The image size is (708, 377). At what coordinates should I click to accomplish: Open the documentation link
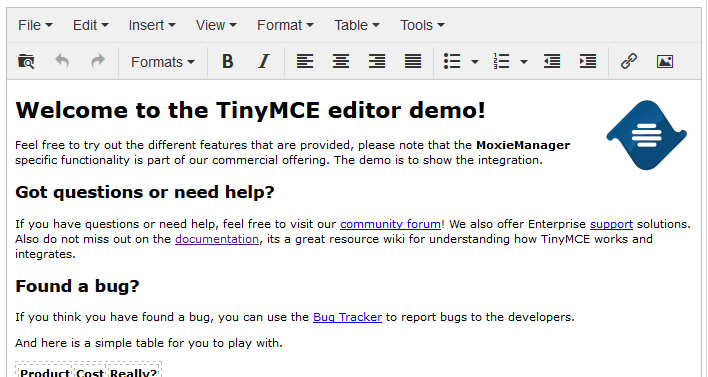pyautogui.click(x=217, y=239)
